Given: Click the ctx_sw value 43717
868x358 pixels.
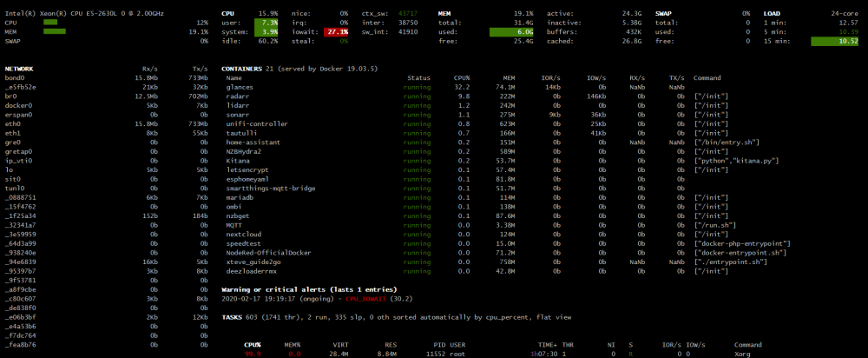Looking at the screenshot, I should 408,13.
